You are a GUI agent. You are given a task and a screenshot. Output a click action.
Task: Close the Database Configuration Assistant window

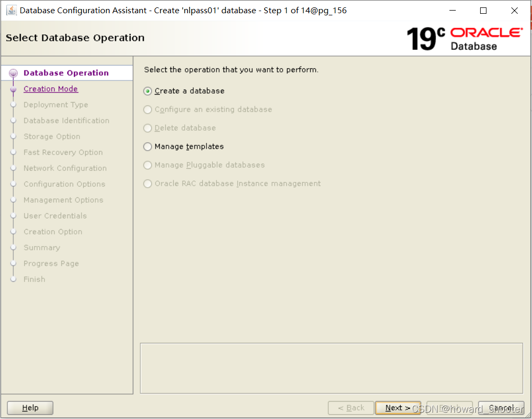click(515, 11)
